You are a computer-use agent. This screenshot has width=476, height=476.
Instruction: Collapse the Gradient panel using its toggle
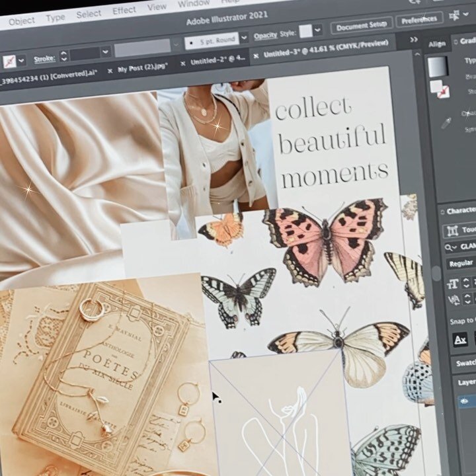(456, 42)
